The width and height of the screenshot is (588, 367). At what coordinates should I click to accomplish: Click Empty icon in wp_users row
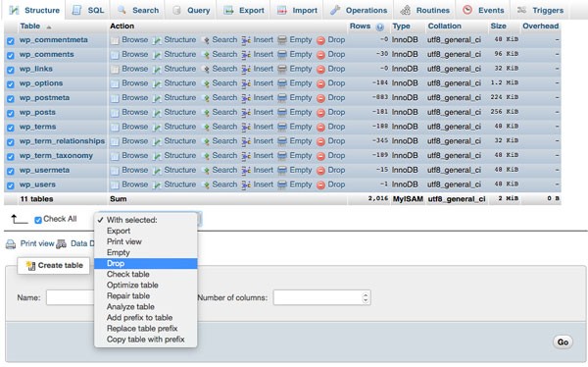tap(282, 184)
